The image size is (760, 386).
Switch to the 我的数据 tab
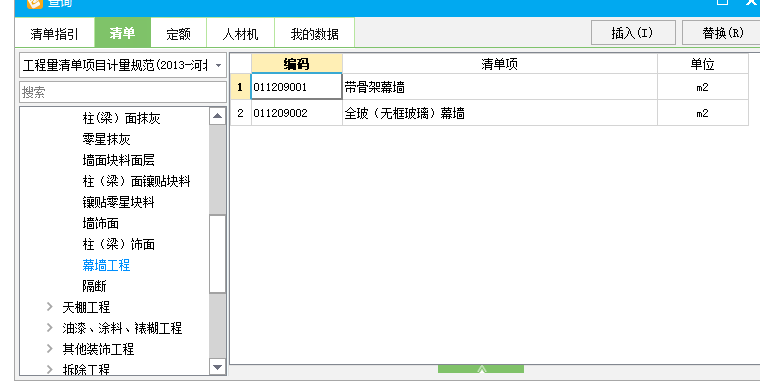coord(315,33)
